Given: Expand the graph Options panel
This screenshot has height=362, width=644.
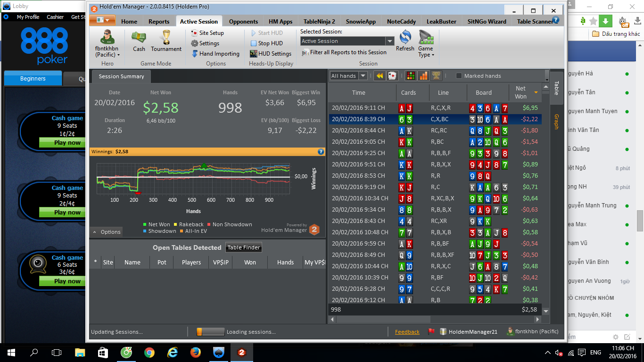Looking at the screenshot, I should [107, 232].
